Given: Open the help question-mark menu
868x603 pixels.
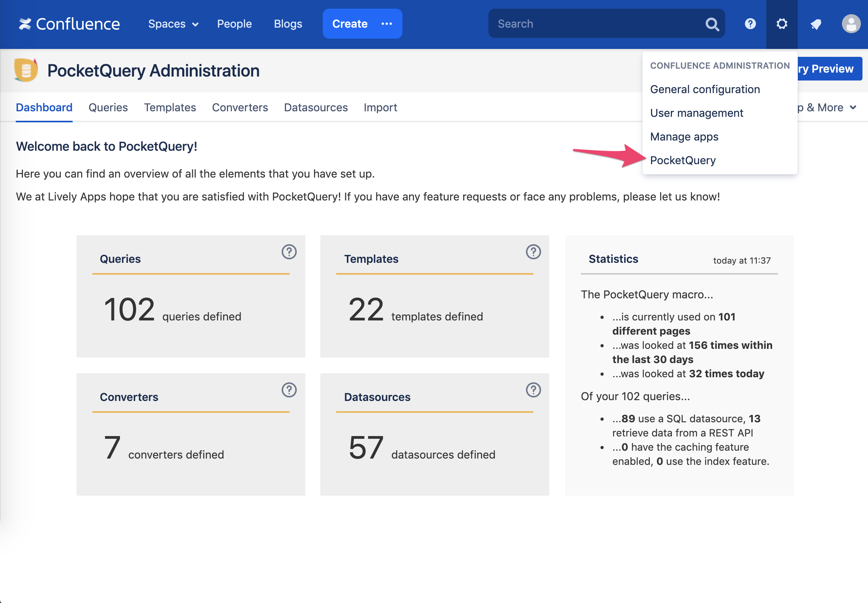Looking at the screenshot, I should 750,24.
